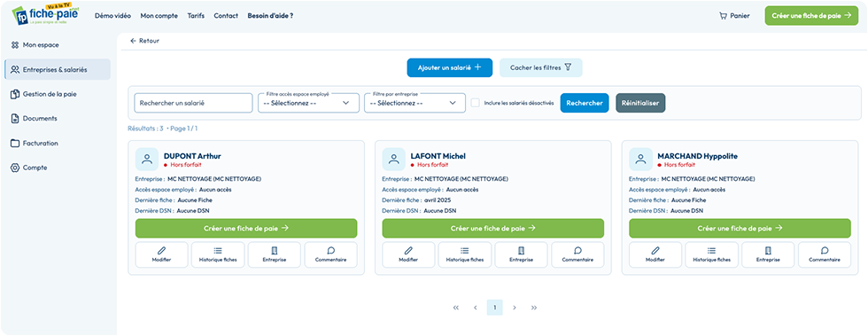Open Filtre accès espace employé dropdown
Image resolution: width=868 pixels, height=336 pixels.
click(x=308, y=103)
